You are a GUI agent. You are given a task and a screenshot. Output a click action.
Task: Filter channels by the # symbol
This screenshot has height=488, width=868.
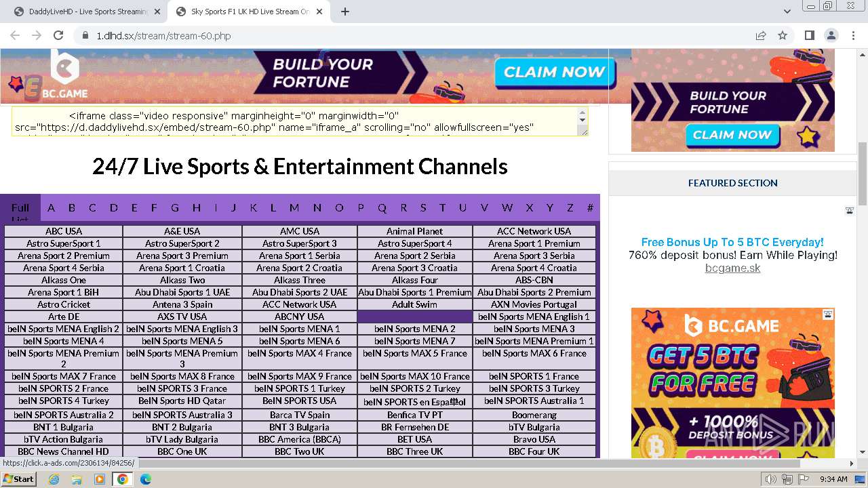pos(590,207)
